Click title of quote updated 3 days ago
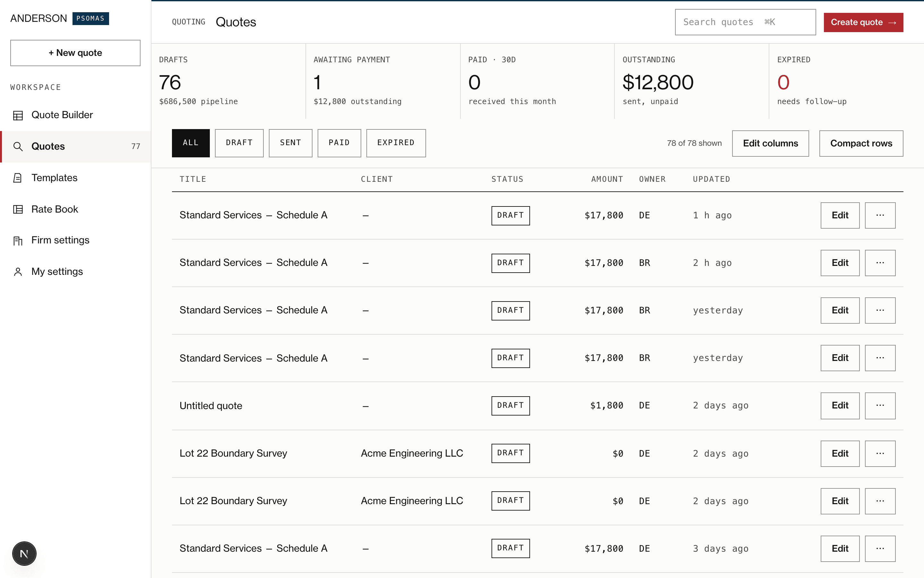Viewport: 924px width, 578px height. [253, 548]
